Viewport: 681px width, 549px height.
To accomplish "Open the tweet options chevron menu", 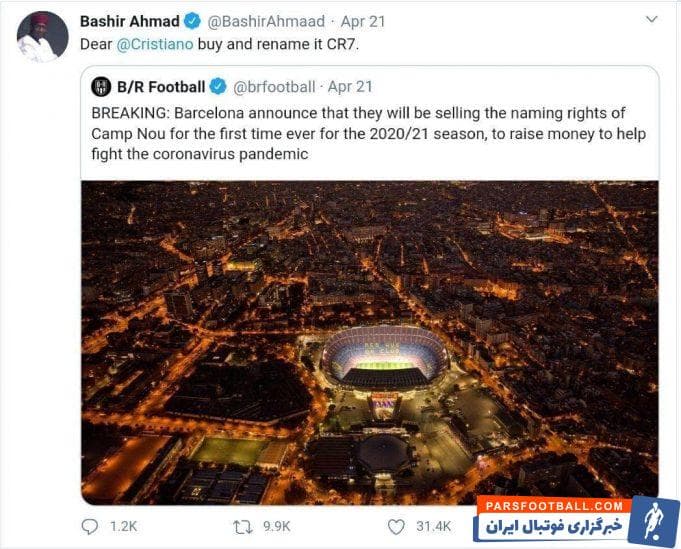I will tap(652, 19).
